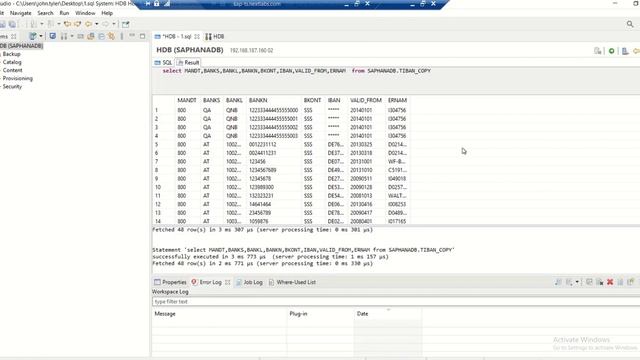This screenshot has height=360, width=640.
Task: Close the Error Log view tab
Action: [x=227, y=282]
